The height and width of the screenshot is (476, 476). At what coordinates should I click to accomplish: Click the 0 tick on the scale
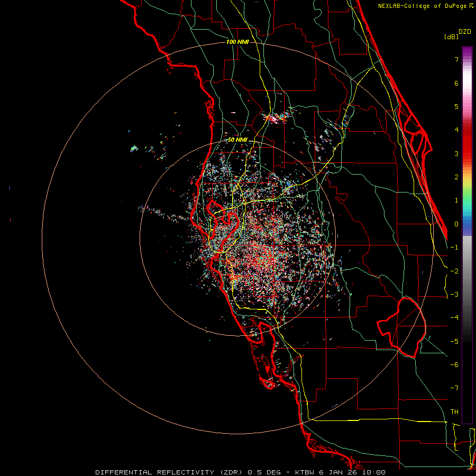click(456, 224)
